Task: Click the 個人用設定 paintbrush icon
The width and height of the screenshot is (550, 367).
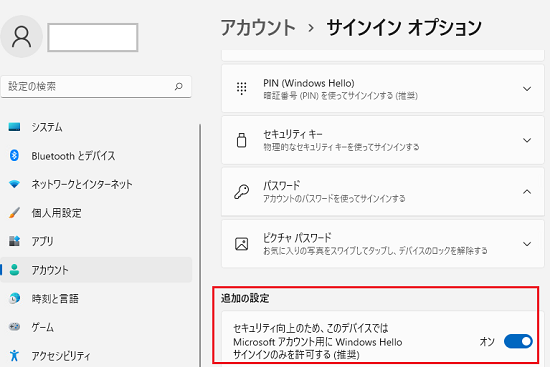Action: point(14,212)
